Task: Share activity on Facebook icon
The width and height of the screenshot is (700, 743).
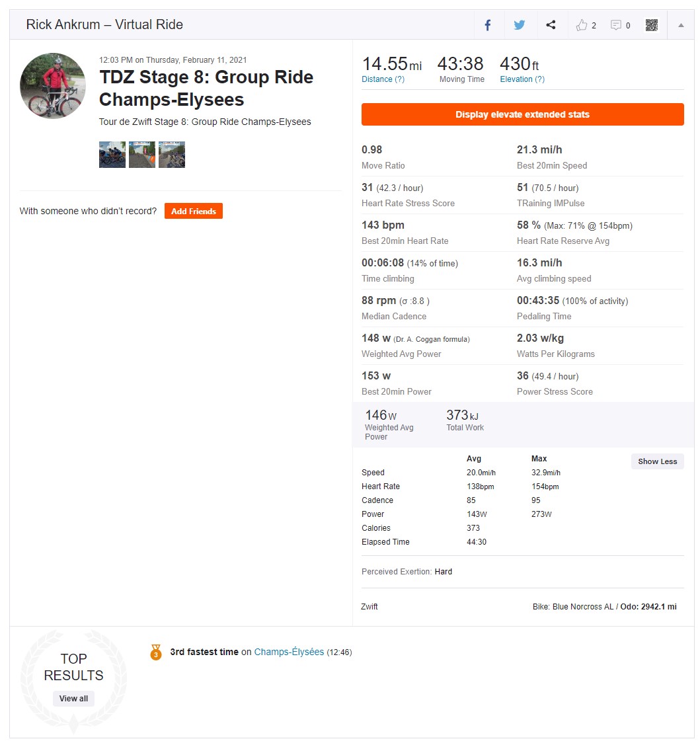Action: tap(487, 25)
